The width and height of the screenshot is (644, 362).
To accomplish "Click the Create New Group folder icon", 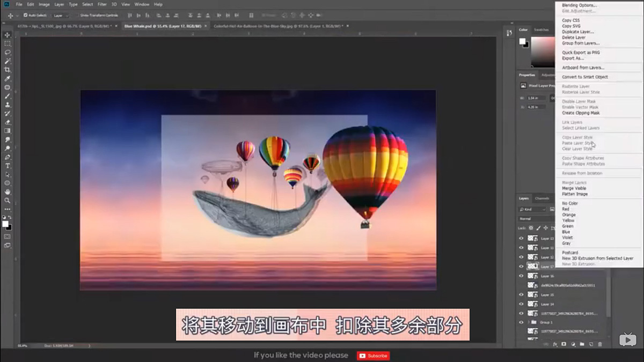I will 582,344.
